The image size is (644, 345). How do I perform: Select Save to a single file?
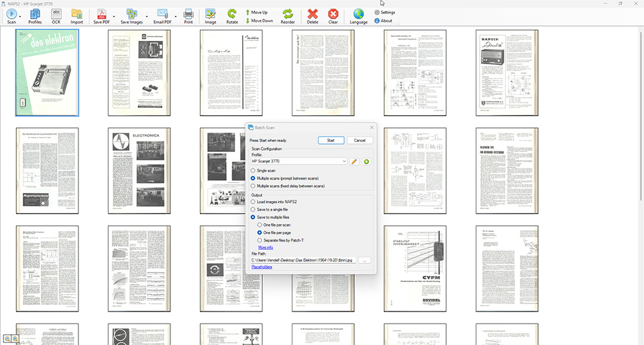tap(253, 209)
